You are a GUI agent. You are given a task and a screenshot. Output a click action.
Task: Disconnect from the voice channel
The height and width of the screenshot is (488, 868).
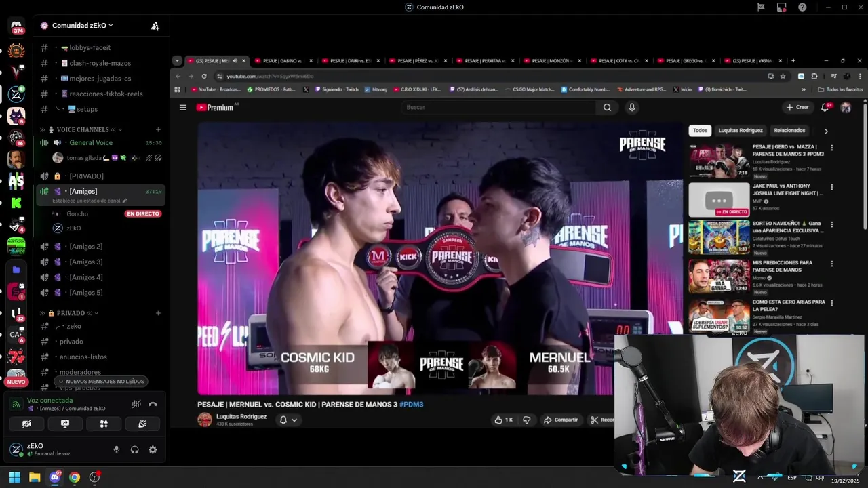point(153,404)
